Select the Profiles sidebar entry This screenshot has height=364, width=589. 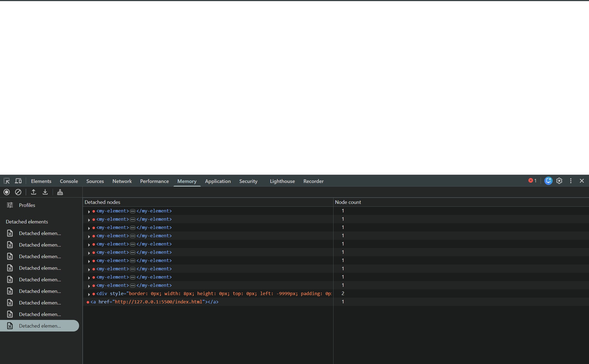coord(27,205)
